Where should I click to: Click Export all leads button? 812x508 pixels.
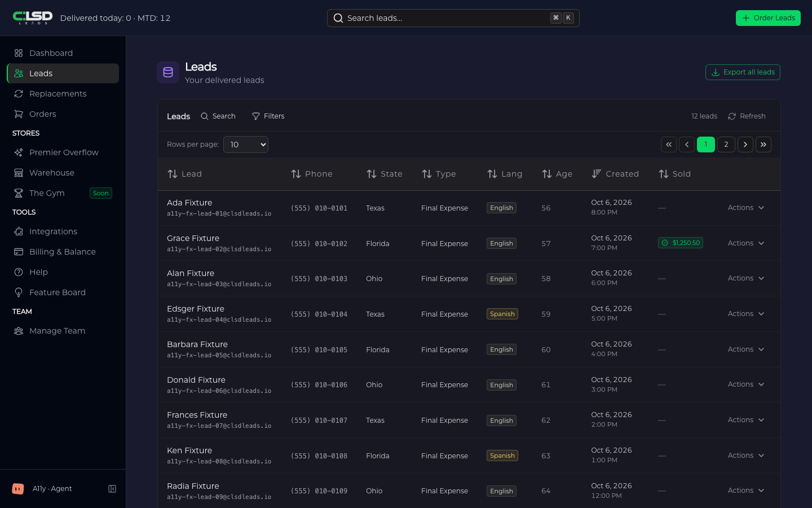pos(743,72)
